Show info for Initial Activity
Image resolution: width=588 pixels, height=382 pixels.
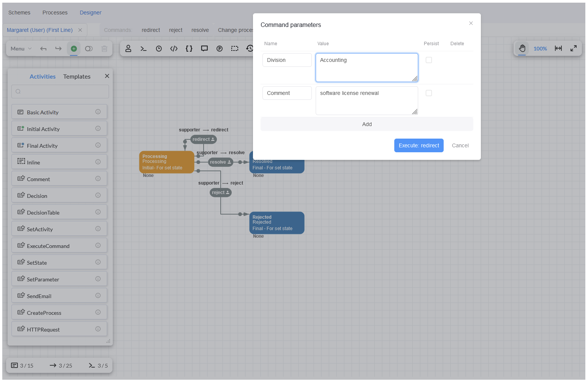pyautogui.click(x=98, y=128)
